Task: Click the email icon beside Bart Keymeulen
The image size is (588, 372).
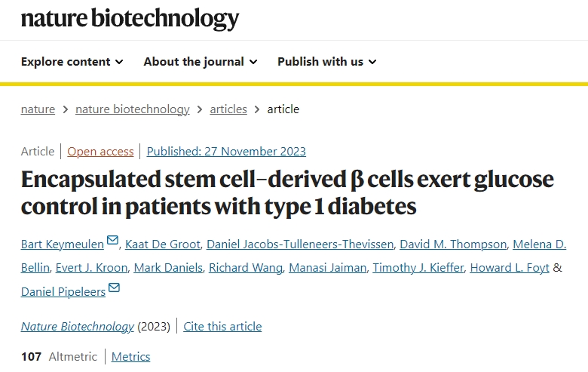Action: coord(112,241)
